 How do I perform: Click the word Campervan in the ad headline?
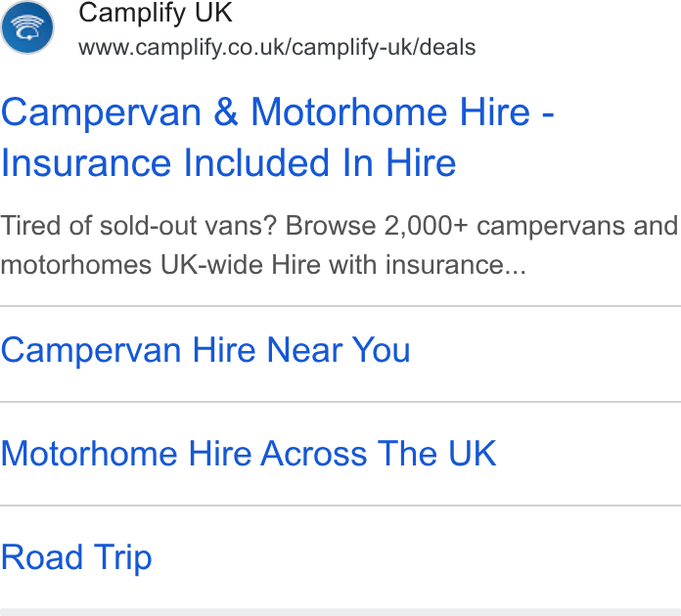[101, 113]
